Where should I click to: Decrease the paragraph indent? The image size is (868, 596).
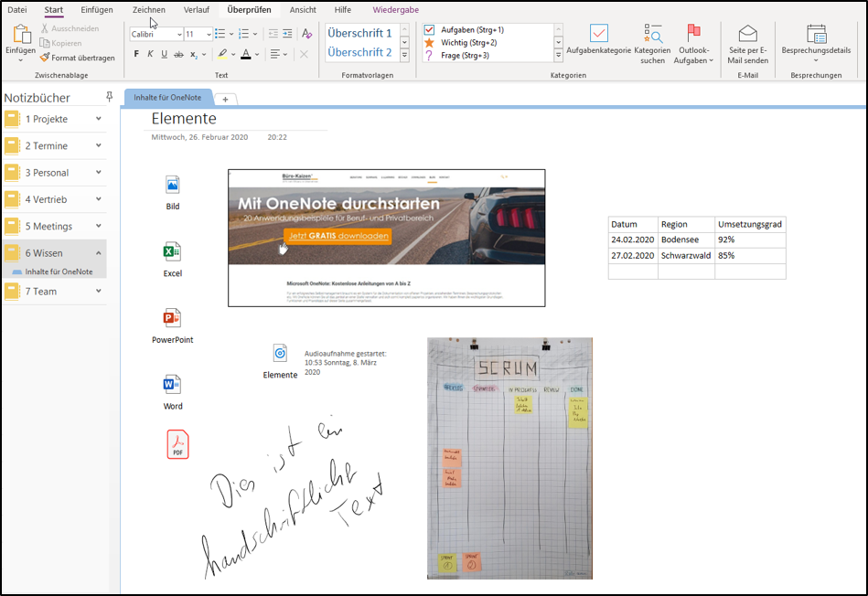(273, 35)
